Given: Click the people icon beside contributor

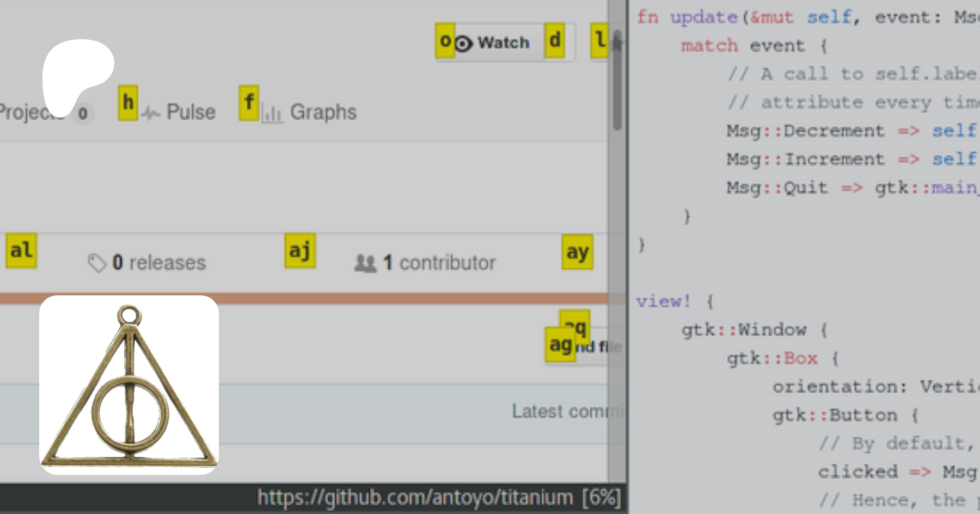Looking at the screenshot, I should [365, 263].
